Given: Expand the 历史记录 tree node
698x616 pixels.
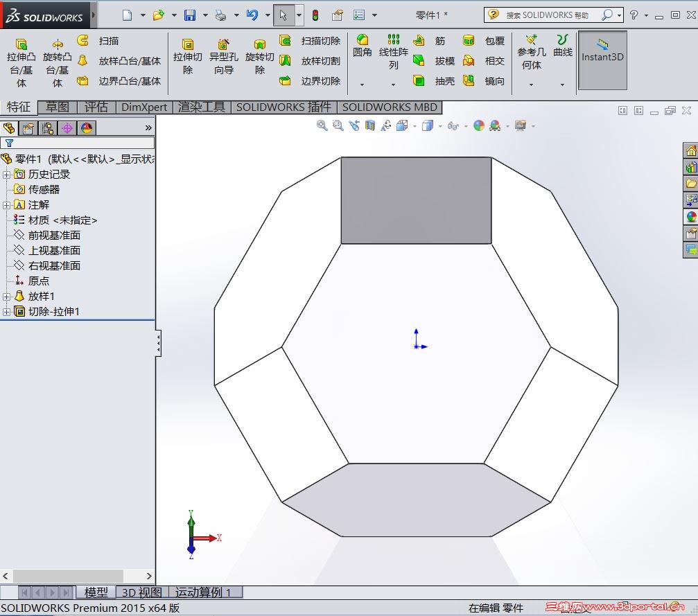Looking at the screenshot, I should pos(6,175).
